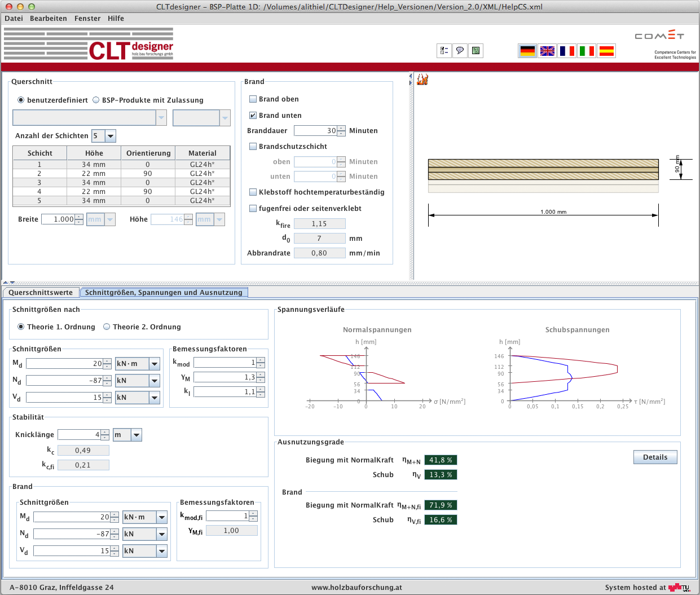Viewport: 700px width, 595px height.
Task: Pick the Italian flag language button
Action: (x=587, y=51)
